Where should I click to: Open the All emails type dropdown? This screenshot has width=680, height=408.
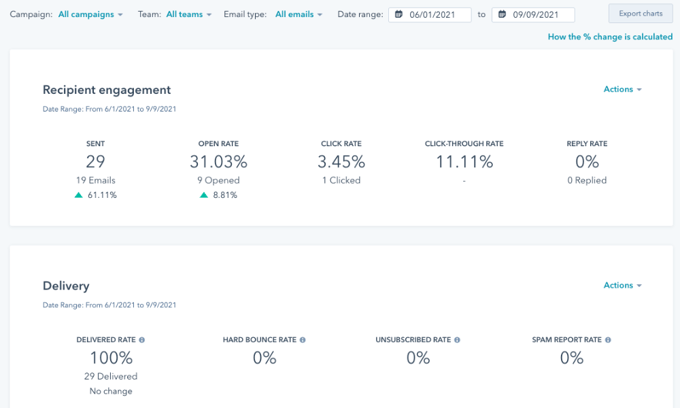tap(299, 14)
